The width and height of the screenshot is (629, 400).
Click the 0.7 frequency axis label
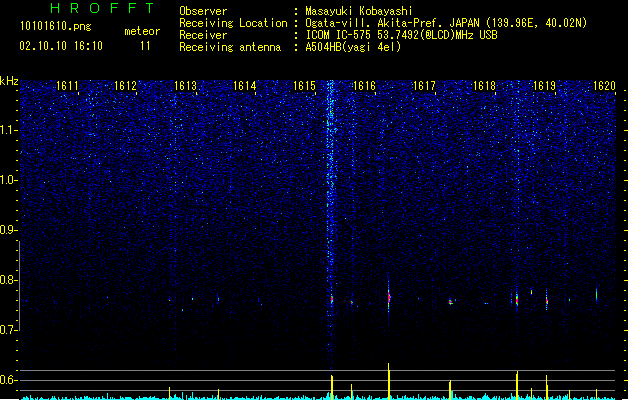[8, 330]
